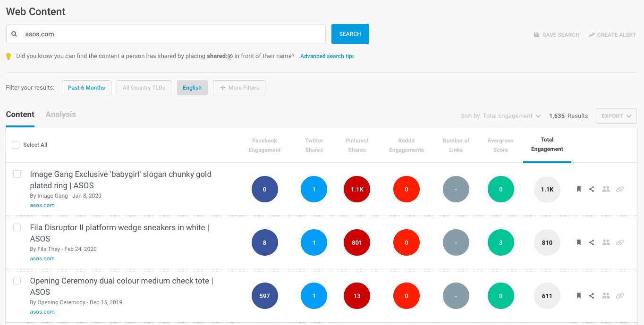Viewport: 644px width, 325px height.
Task: Bookmark the Image Gang babygirl ring article
Action: (578, 189)
